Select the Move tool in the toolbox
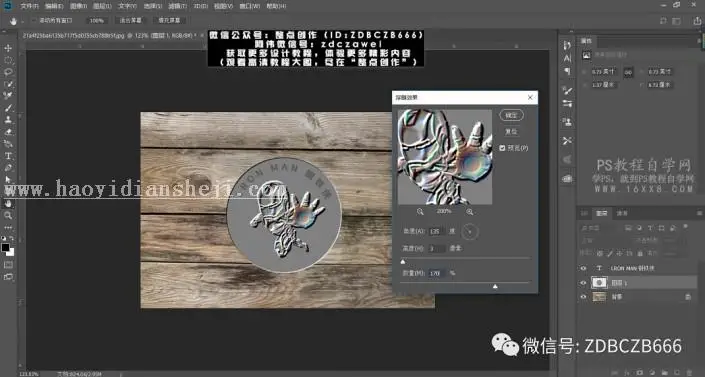705x377 pixels. (x=8, y=48)
